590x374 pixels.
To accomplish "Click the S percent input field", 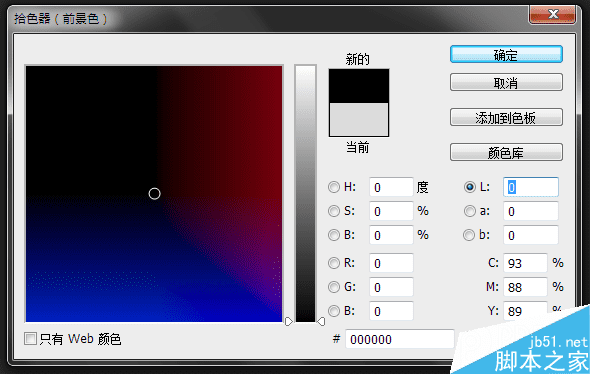I will pos(391,211).
